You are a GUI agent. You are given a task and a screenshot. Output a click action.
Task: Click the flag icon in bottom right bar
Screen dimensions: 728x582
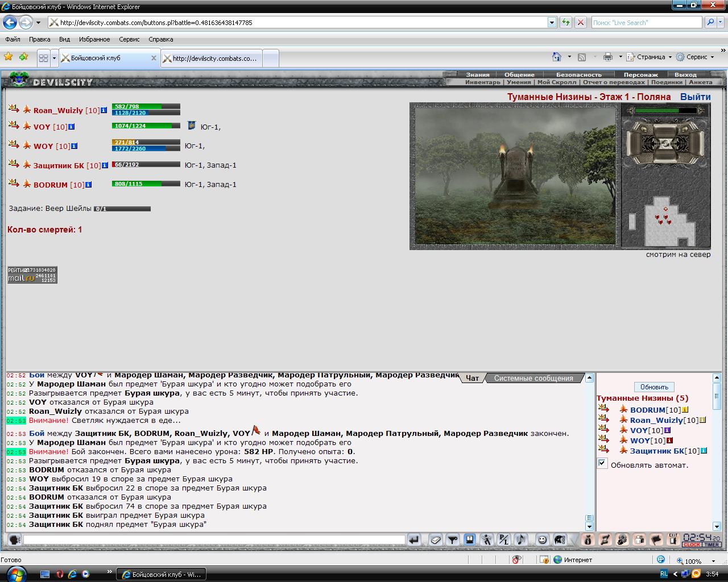click(x=656, y=539)
